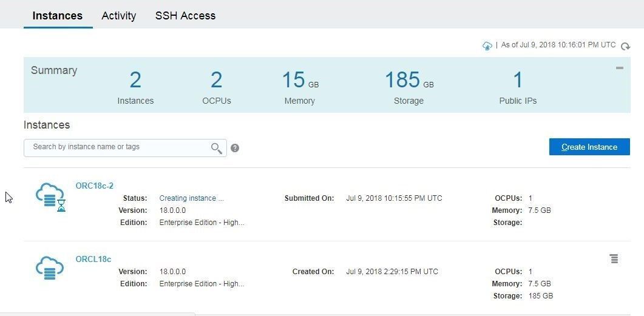Open the ORC18c-2 instance link
This screenshot has width=644, height=316.
(95, 186)
